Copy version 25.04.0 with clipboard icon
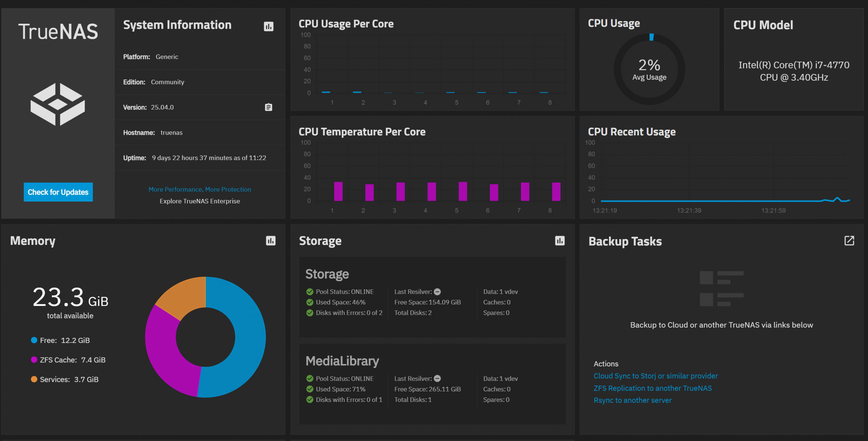 click(x=269, y=107)
